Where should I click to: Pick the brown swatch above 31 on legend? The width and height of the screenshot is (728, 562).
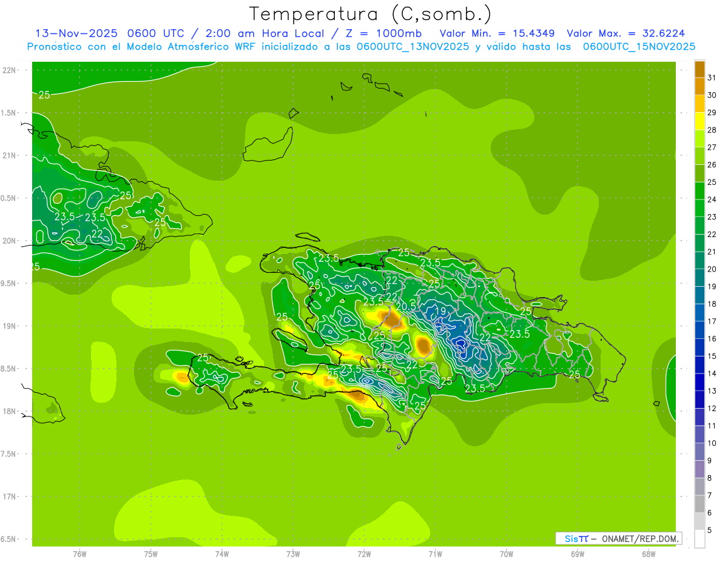(699, 69)
